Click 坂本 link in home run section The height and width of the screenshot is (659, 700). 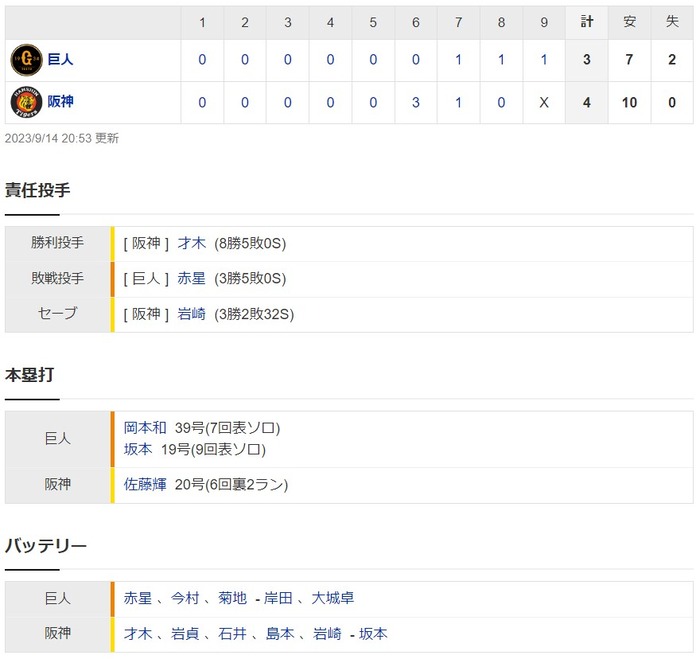coord(138,450)
